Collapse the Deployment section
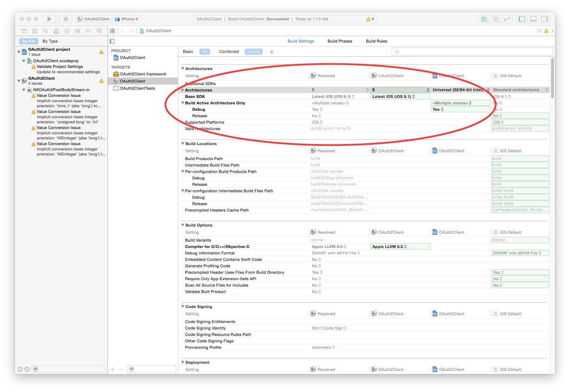This screenshot has width=570, height=392. pyautogui.click(x=183, y=362)
